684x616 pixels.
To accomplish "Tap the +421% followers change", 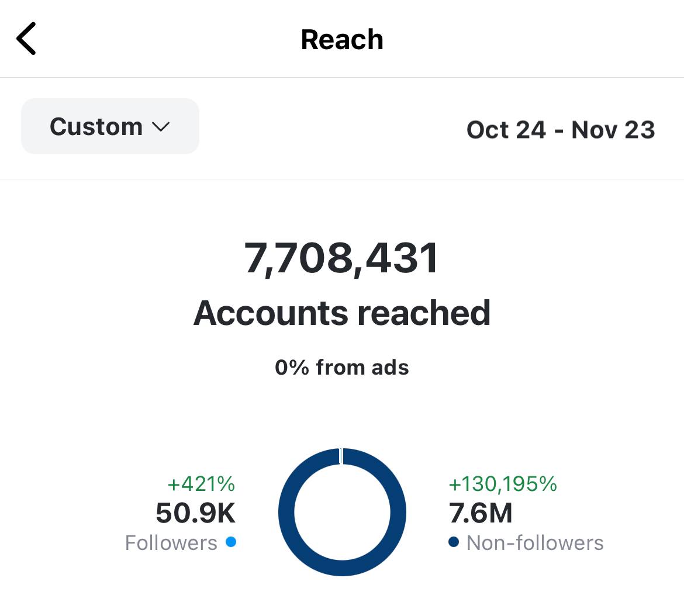I will coord(201,484).
